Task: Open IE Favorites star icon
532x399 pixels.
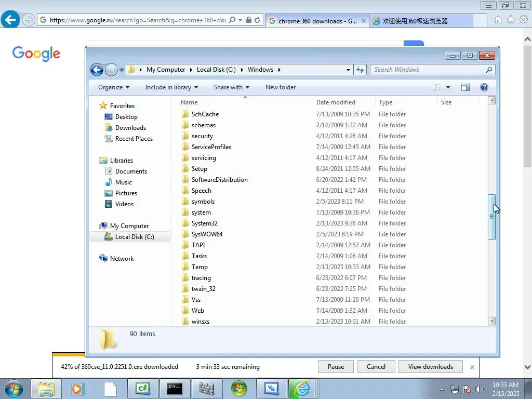Action: tap(511, 20)
